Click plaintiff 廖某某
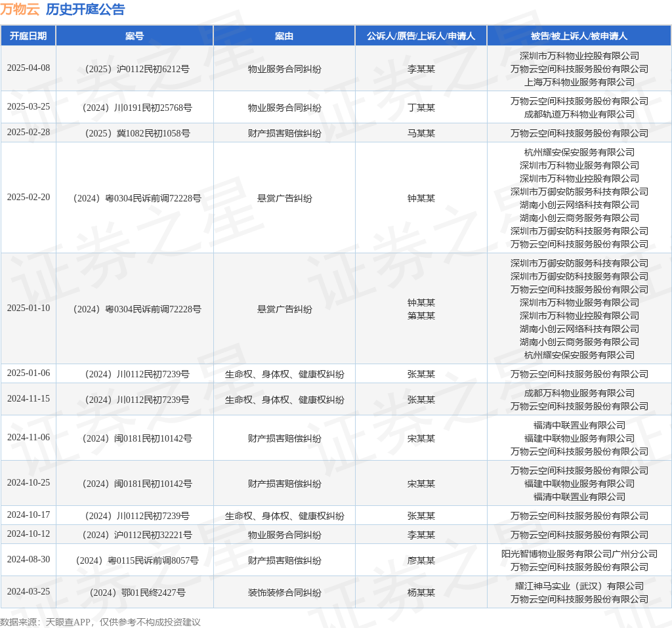 point(421,560)
